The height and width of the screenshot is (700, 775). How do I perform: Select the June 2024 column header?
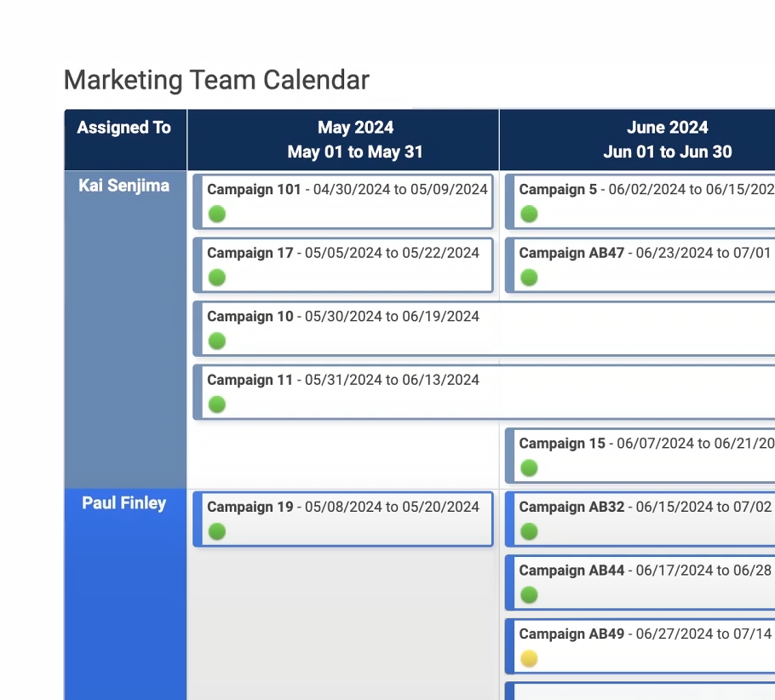pyautogui.click(x=667, y=140)
